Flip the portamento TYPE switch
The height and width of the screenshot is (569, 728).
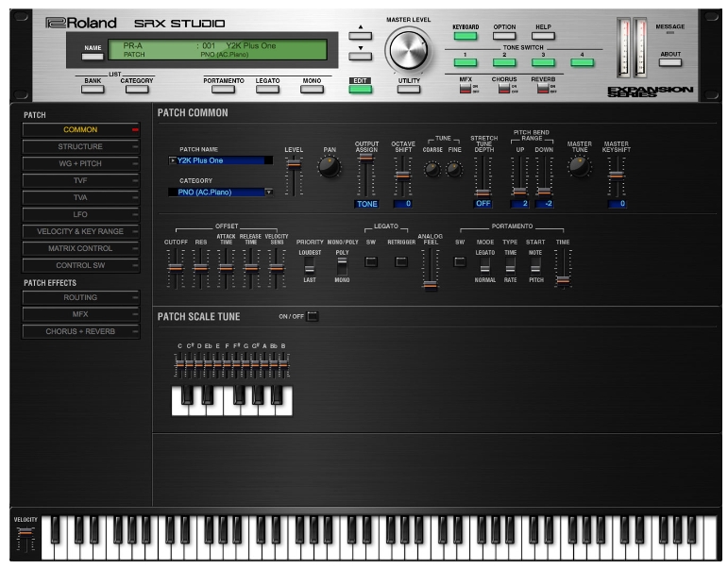(x=510, y=266)
